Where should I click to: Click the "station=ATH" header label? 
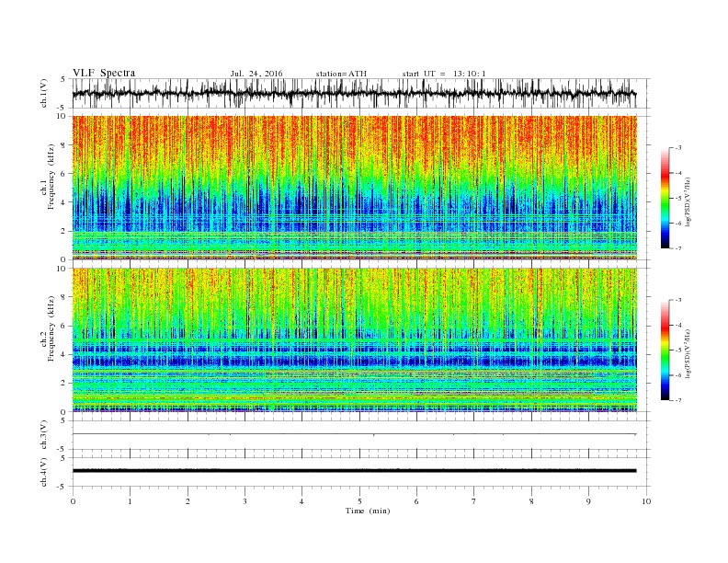341,74
